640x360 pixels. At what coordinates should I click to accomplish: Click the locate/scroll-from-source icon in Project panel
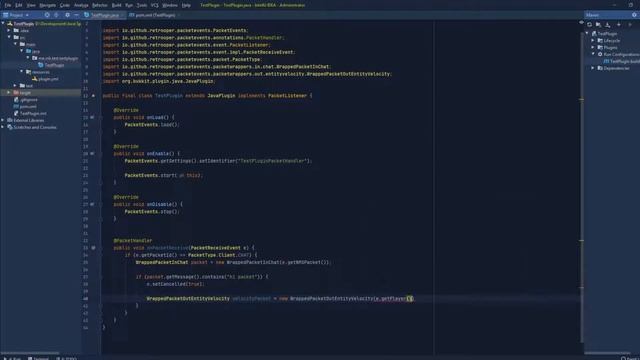pyautogui.click(x=47, y=15)
